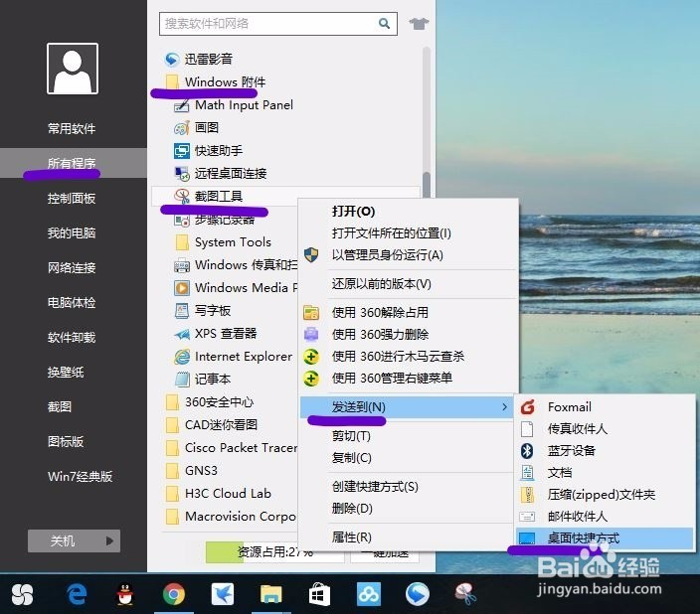The width and height of the screenshot is (700, 614).
Task: Open the 关机 shutdown options arrow
Action: pos(109,540)
